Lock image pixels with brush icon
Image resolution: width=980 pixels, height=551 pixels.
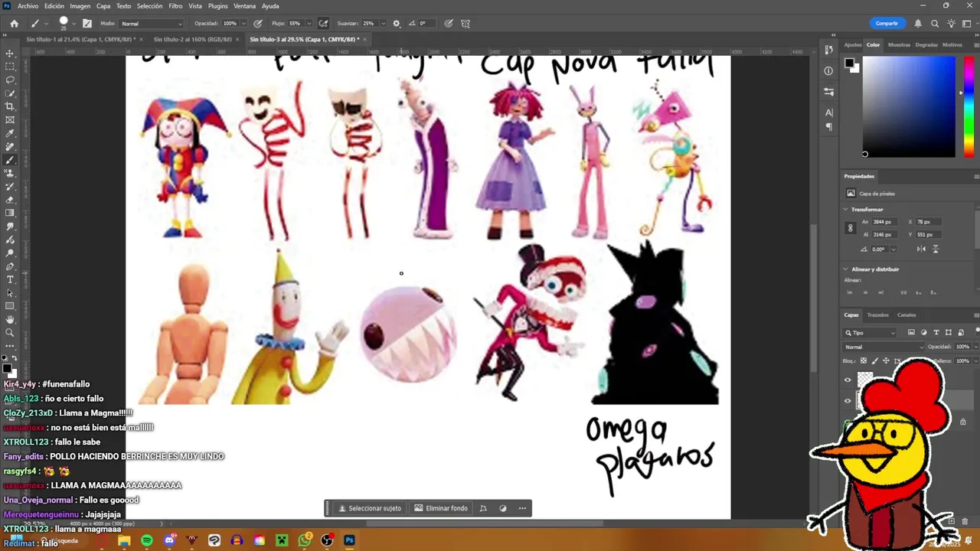(x=875, y=360)
